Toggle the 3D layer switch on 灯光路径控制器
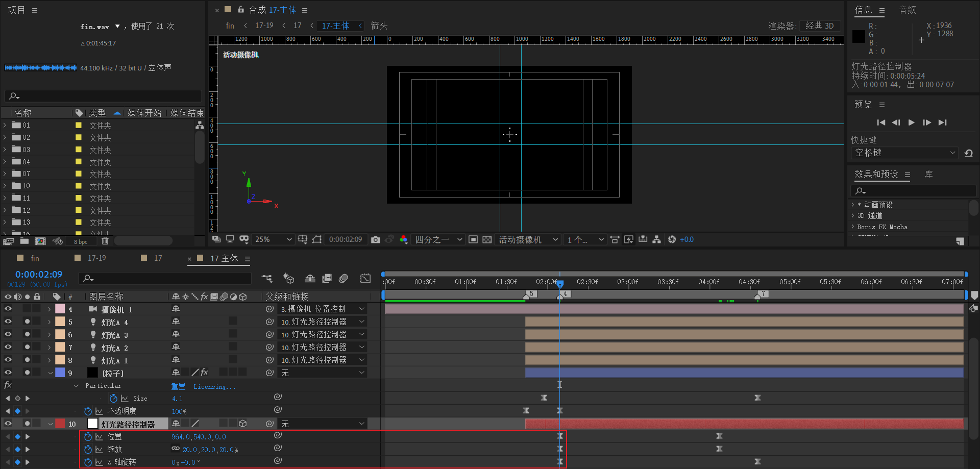Image resolution: width=980 pixels, height=469 pixels. pos(243,424)
